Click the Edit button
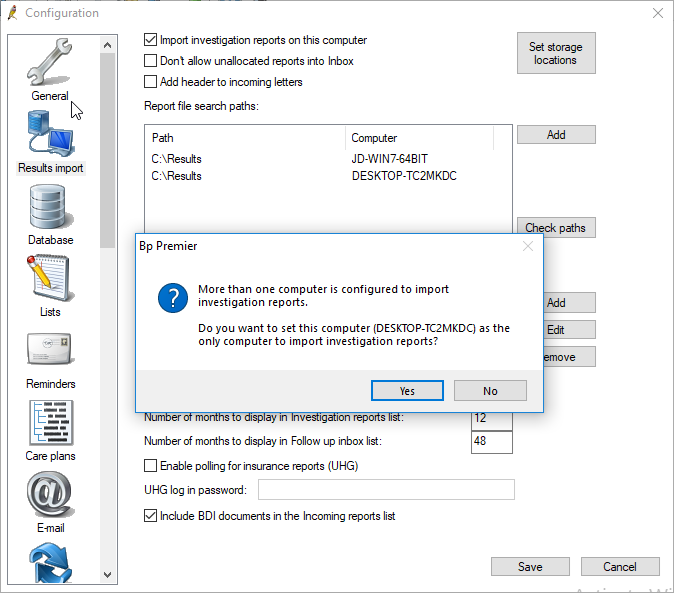The width and height of the screenshot is (674, 593). tap(570, 330)
